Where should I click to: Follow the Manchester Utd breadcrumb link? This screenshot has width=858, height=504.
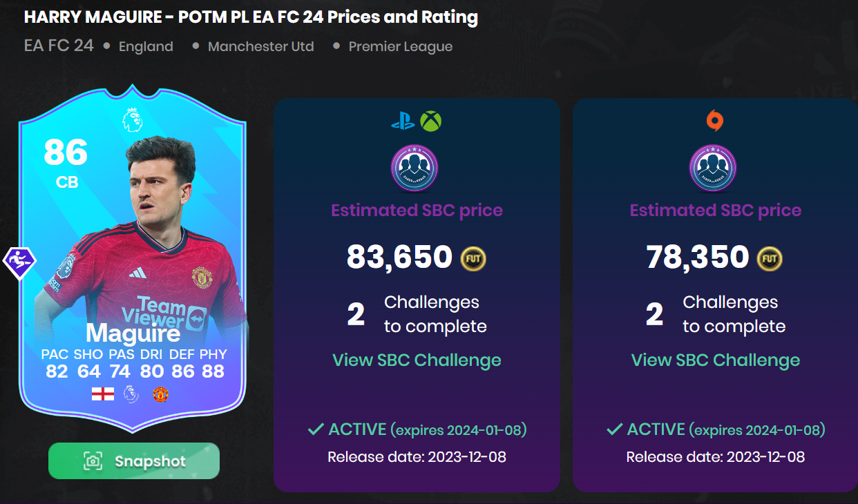click(261, 47)
